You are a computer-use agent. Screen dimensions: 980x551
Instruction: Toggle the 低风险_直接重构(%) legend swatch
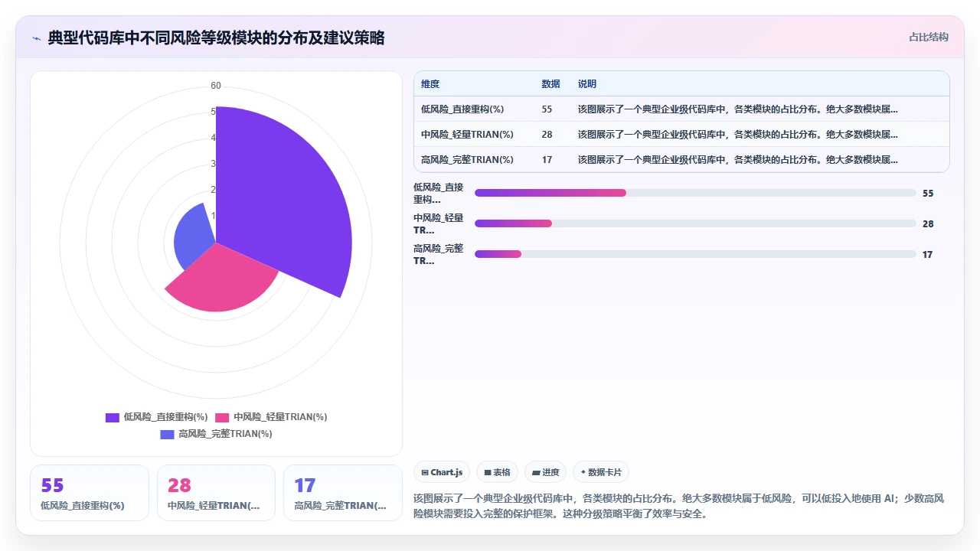coord(113,417)
